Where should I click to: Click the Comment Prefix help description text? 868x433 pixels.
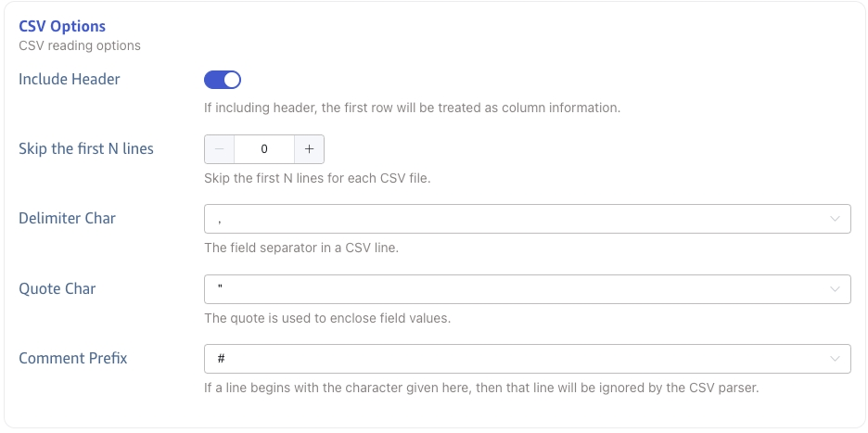tap(481, 388)
